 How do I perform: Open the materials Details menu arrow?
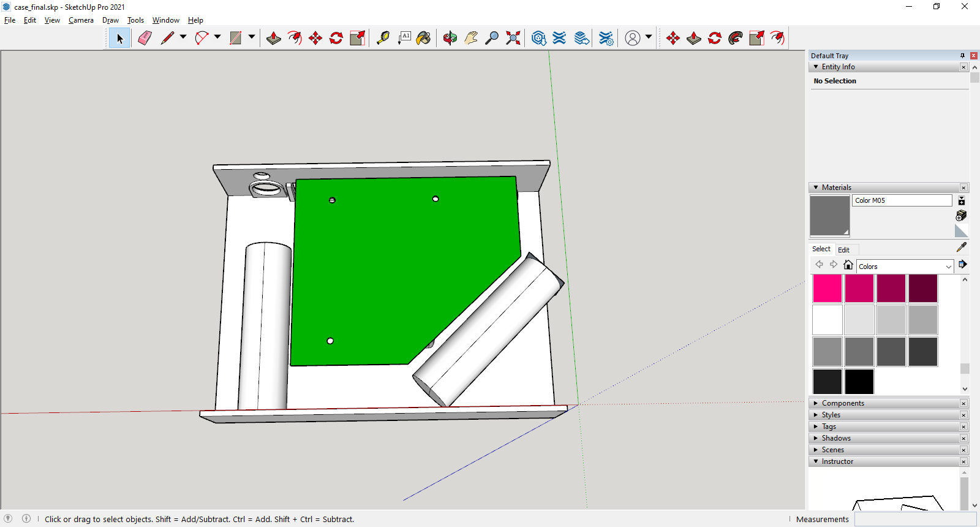(x=962, y=265)
